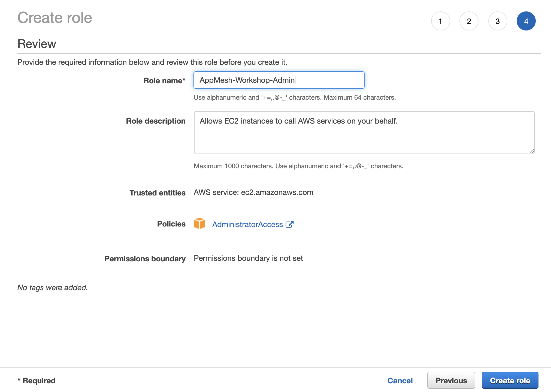Go to wizard step 1

point(440,21)
